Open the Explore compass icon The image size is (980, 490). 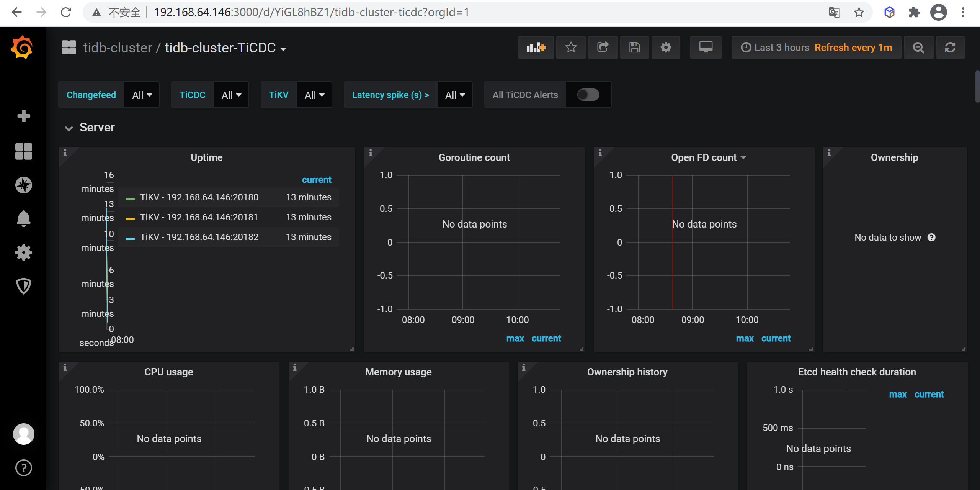[24, 185]
